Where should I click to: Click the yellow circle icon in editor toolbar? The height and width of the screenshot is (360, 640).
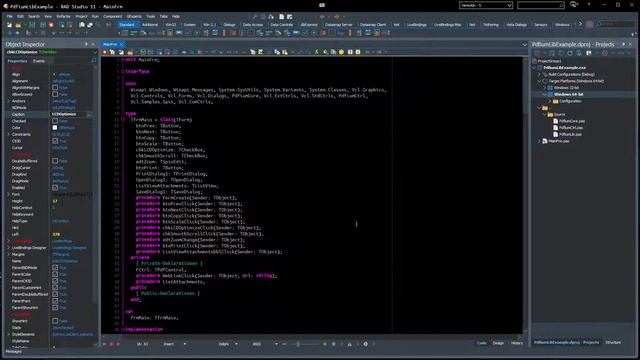[x=341, y=52]
